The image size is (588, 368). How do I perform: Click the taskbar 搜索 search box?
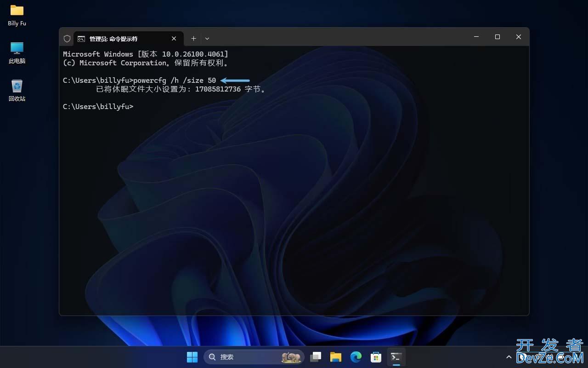point(254,357)
